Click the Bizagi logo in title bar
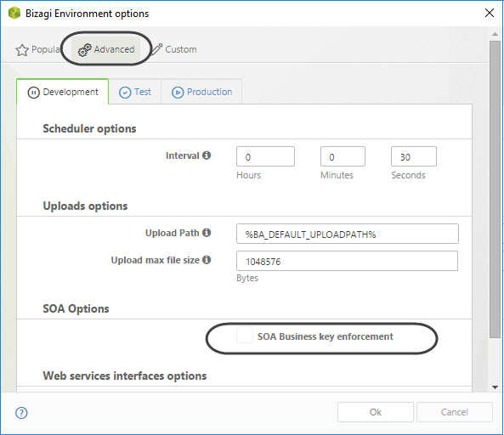This screenshot has width=504, height=435. click(x=14, y=14)
